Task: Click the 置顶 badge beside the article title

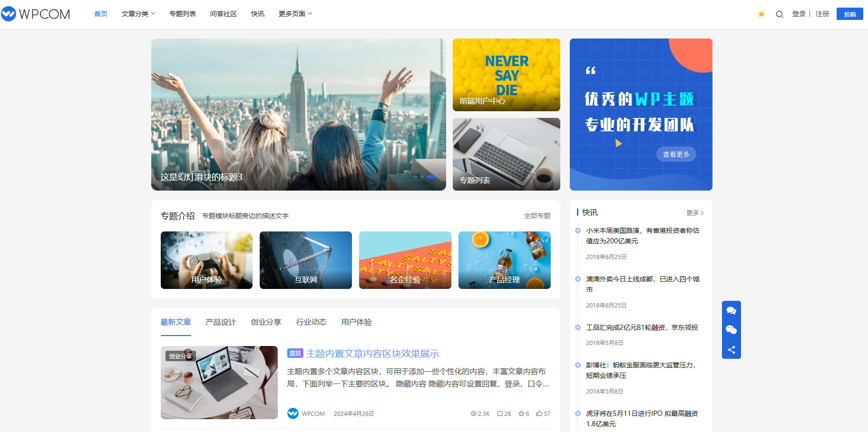Action: pyautogui.click(x=295, y=353)
